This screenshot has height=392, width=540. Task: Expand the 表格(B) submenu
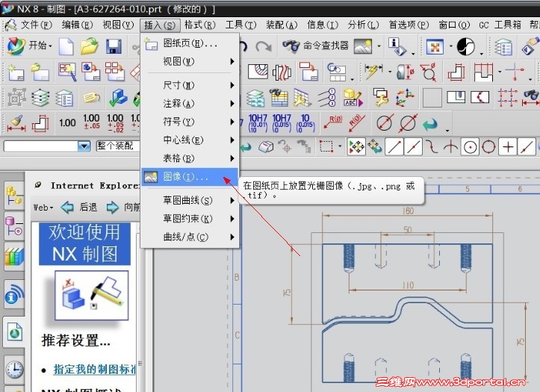tap(190, 158)
